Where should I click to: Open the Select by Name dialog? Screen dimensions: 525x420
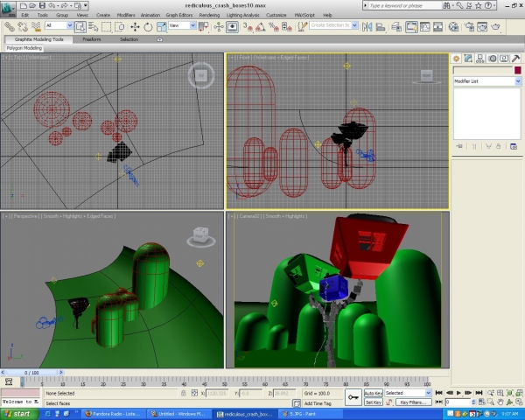[x=94, y=26]
